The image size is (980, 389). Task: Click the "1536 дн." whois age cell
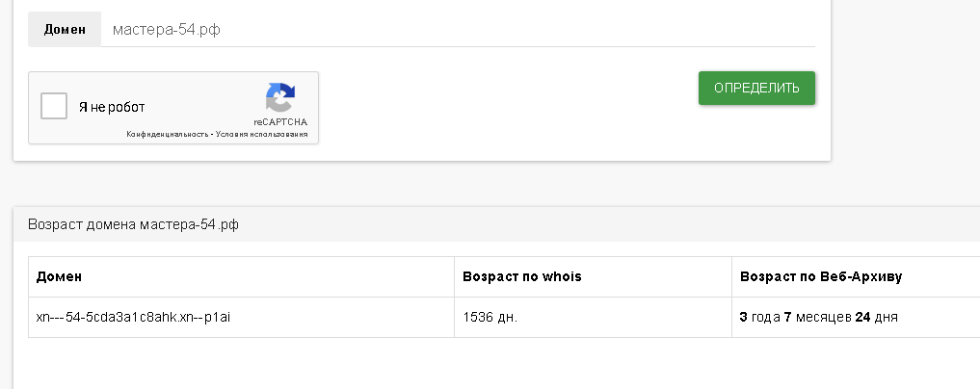pos(490,317)
